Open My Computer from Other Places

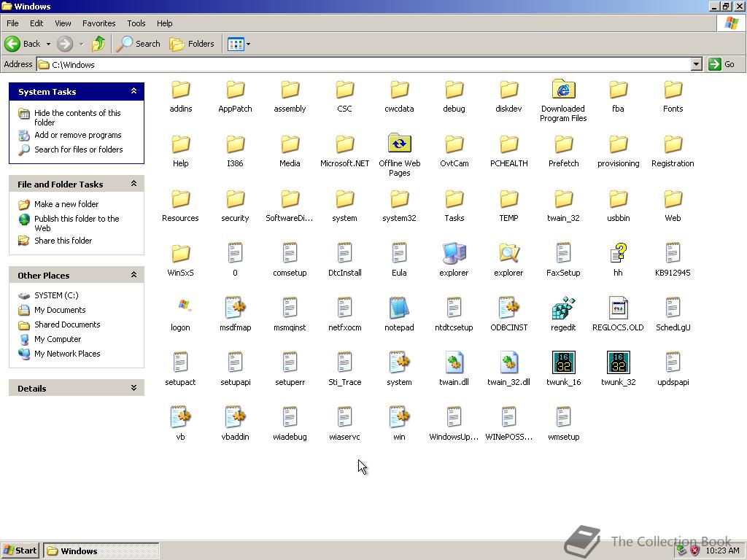tap(57, 339)
